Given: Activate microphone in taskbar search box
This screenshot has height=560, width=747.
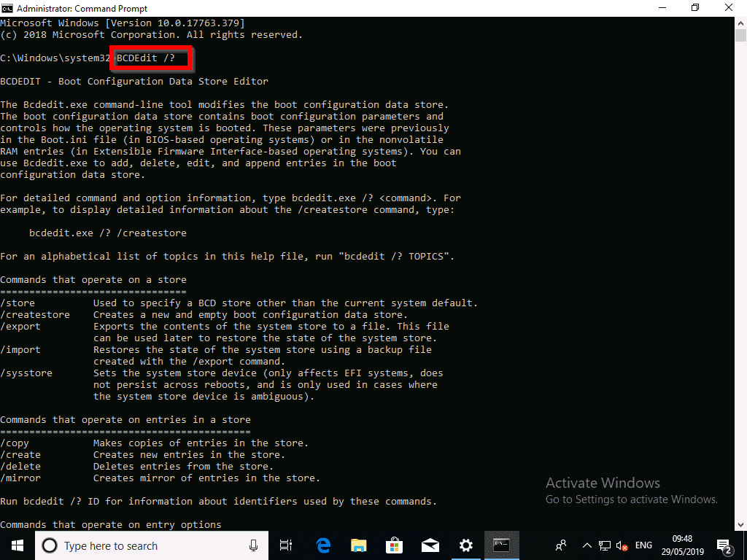Looking at the screenshot, I should (x=253, y=545).
